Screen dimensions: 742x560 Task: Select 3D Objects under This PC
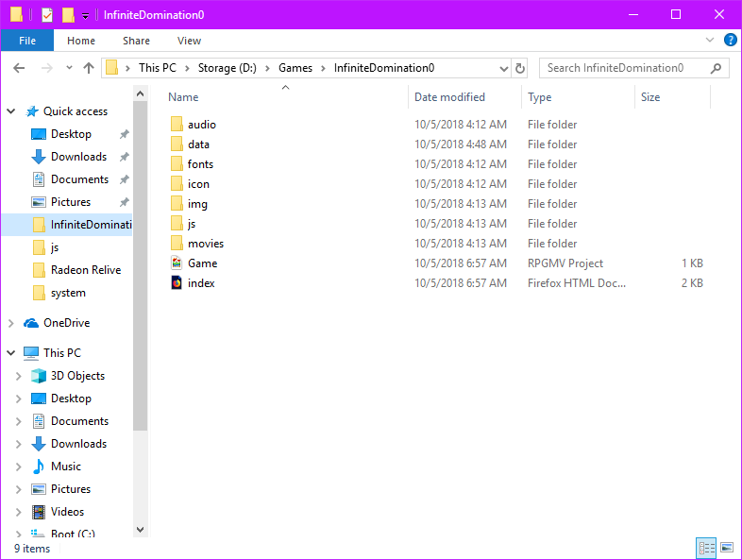coord(77,376)
